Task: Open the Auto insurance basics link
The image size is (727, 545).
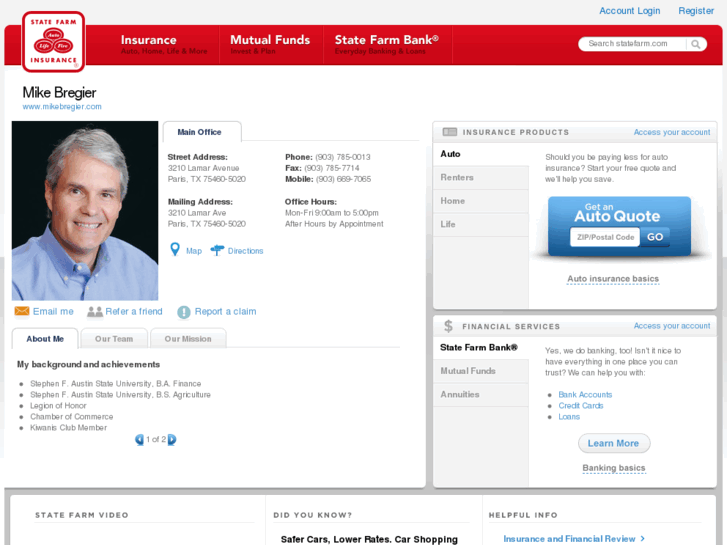Action: 613,279
